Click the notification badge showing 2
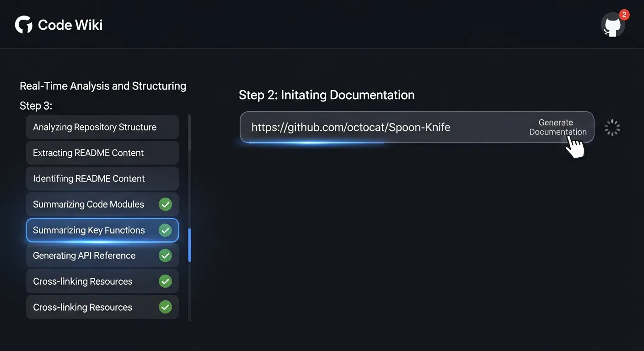 (624, 14)
